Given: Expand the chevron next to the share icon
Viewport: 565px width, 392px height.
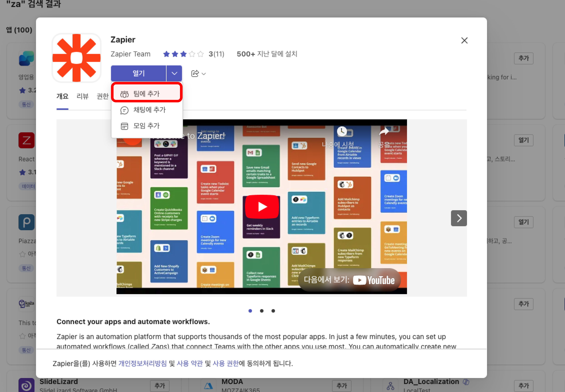Looking at the screenshot, I should 203,74.
